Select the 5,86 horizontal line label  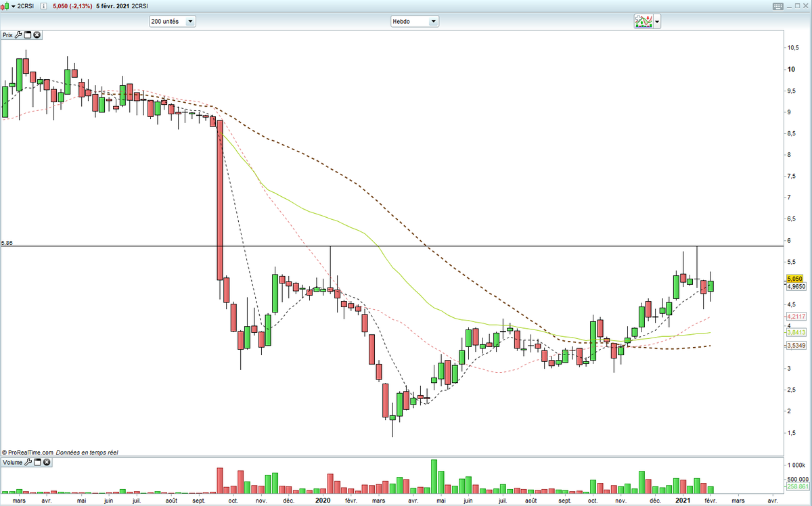pos(7,242)
